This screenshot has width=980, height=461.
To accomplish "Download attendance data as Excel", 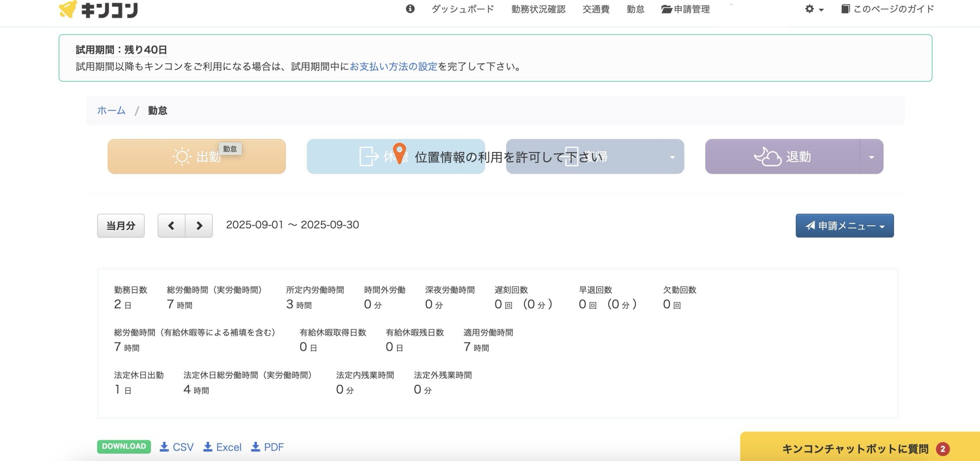I will coord(222,447).
